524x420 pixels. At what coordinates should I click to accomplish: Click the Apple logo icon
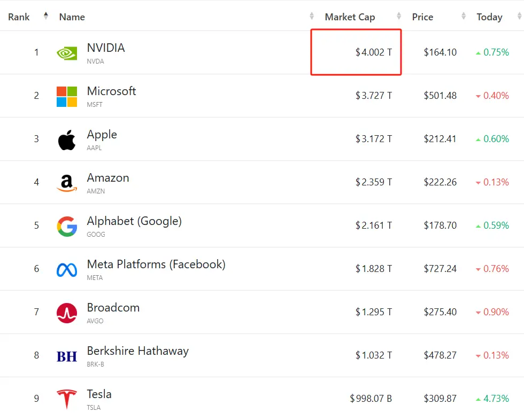click(67, 140)
